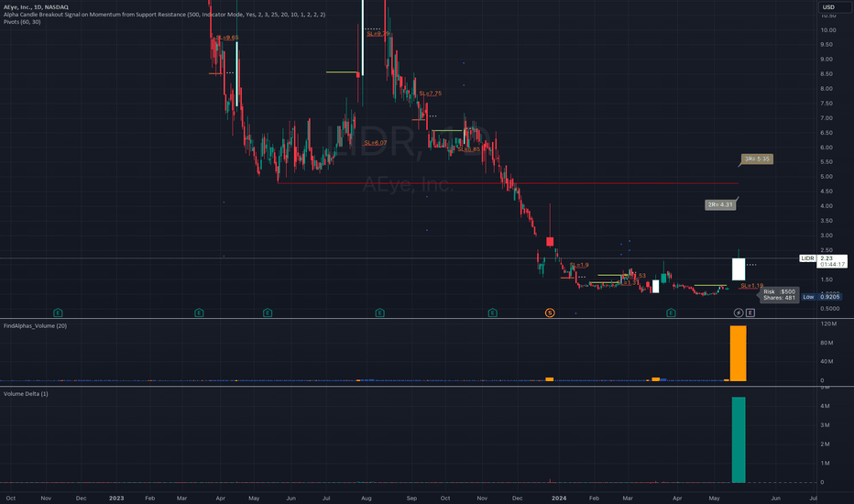Image resolution: width=854 pixels, height=504 pixels.
Task: Click the SL=7.75 stop loss label
Action: [431, 93]
